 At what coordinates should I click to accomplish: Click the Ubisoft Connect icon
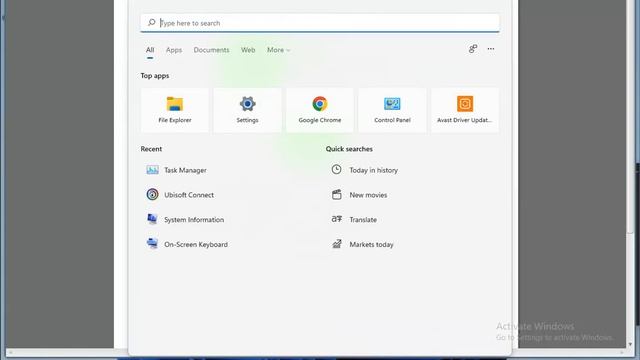(152, 195)
